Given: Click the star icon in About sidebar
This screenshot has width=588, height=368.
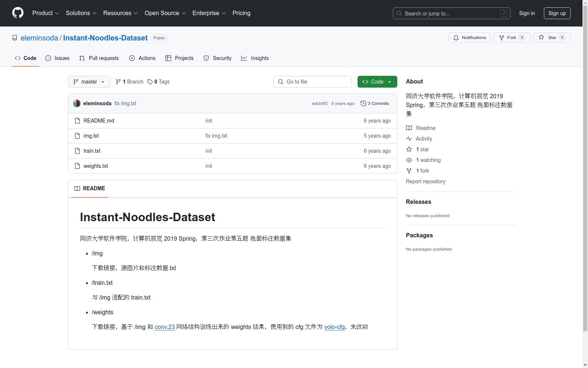Looking at the screenshot, I should click(x=409, y=149).
